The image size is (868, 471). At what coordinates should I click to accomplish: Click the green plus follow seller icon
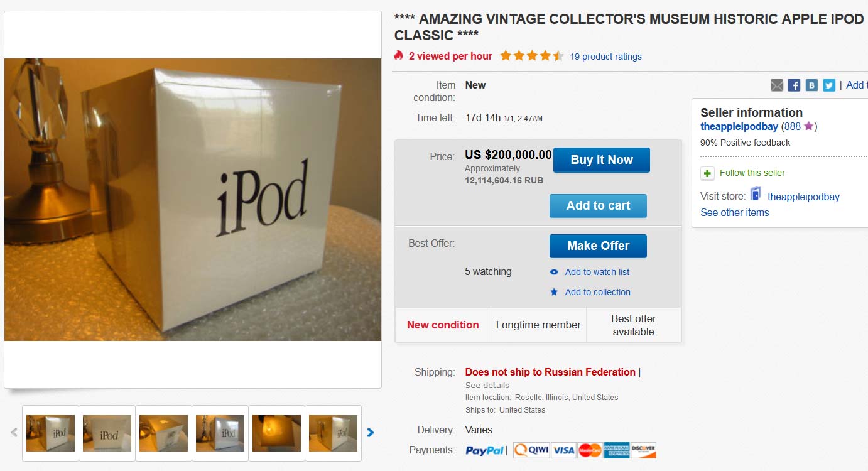coord(708,173)
